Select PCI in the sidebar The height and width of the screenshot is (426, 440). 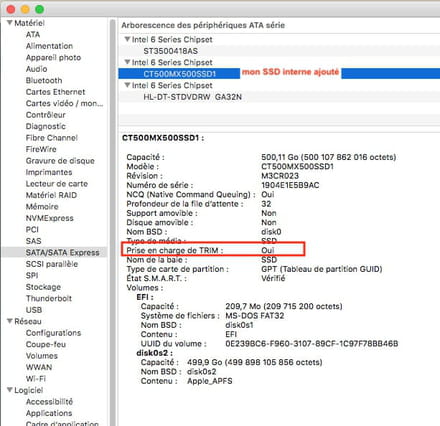pyautogui.click(x=32, y=229)
